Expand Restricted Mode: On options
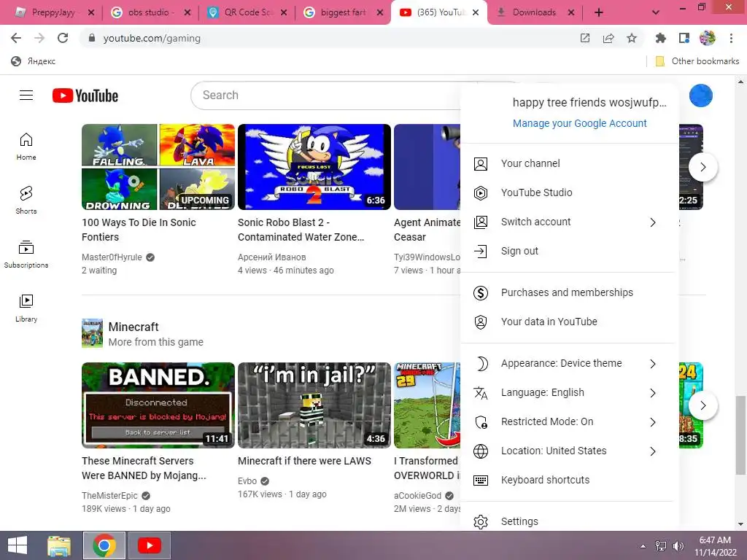This screenshot has width=747, height=560. (x=569, y=421)
